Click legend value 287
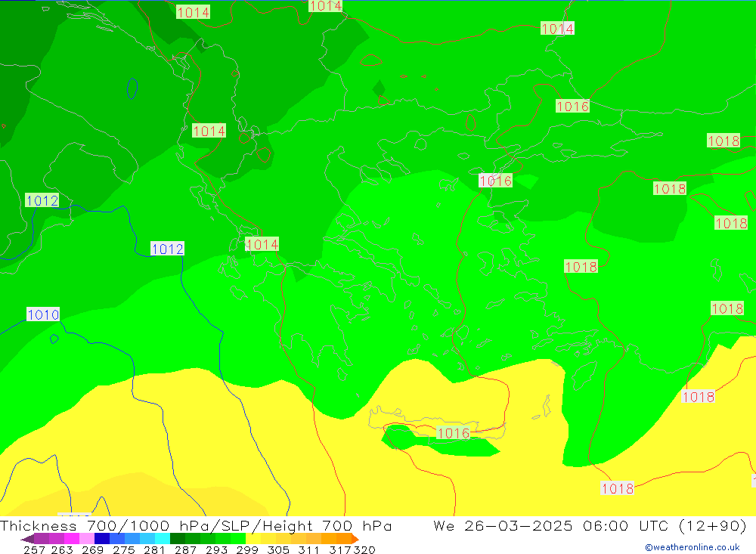 click(x=186, y=549)
